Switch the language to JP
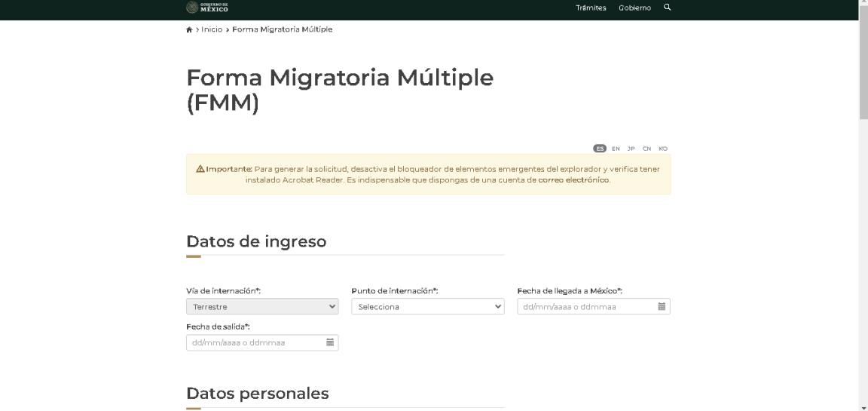Screen dimensions: 868x411 click(631, 149)
